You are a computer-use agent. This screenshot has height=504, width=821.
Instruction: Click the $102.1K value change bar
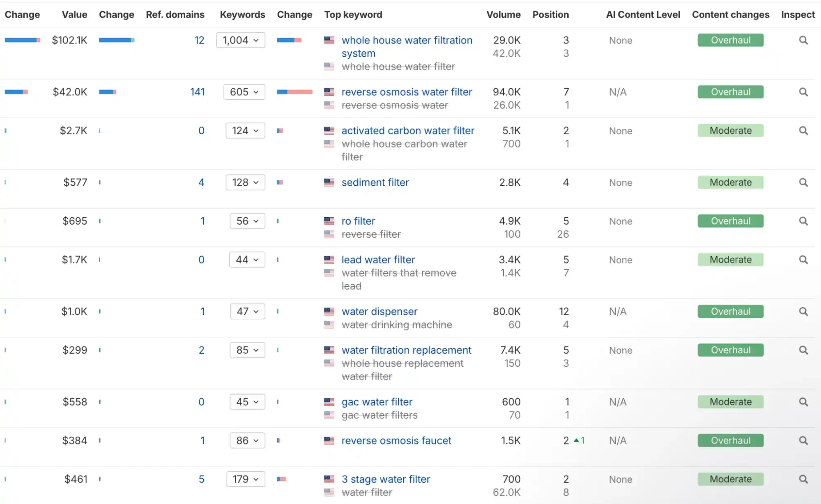(117, 40)
